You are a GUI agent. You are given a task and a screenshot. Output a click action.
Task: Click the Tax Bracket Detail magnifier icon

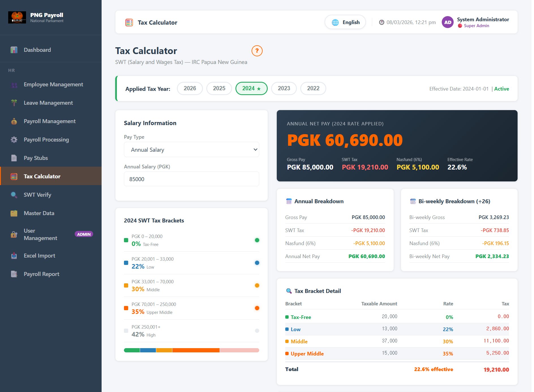(x=289, y=291)
